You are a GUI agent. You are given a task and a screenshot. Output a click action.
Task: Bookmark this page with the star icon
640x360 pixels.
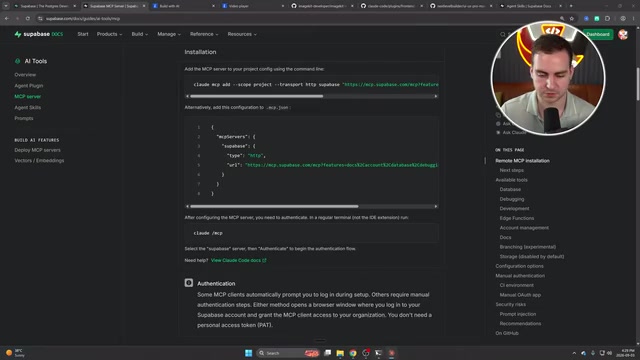coord(571,18)
